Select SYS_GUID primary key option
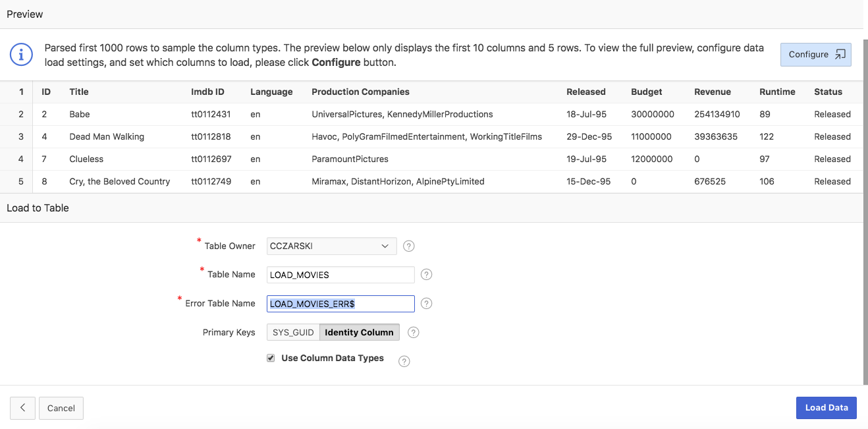Viewport: 868px width, 429px height. 293,333
